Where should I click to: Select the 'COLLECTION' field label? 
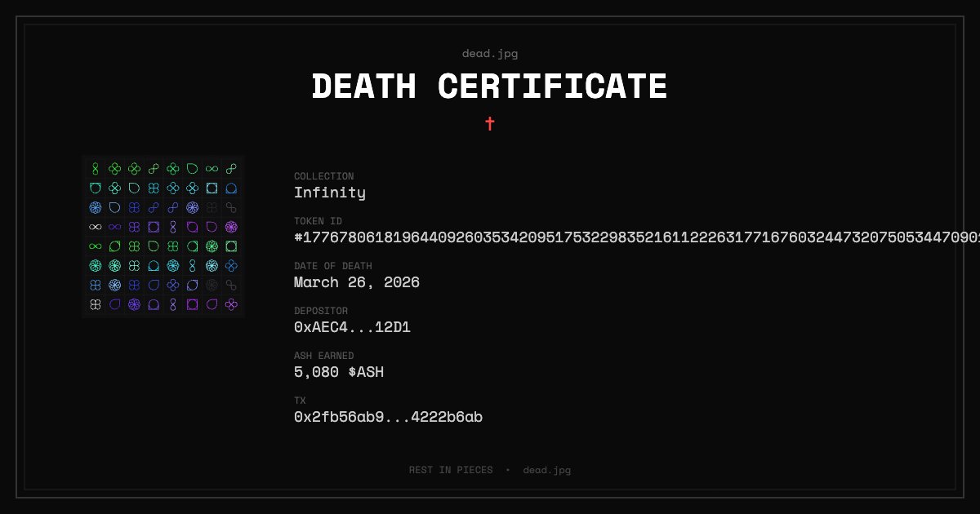coord(324,176)
